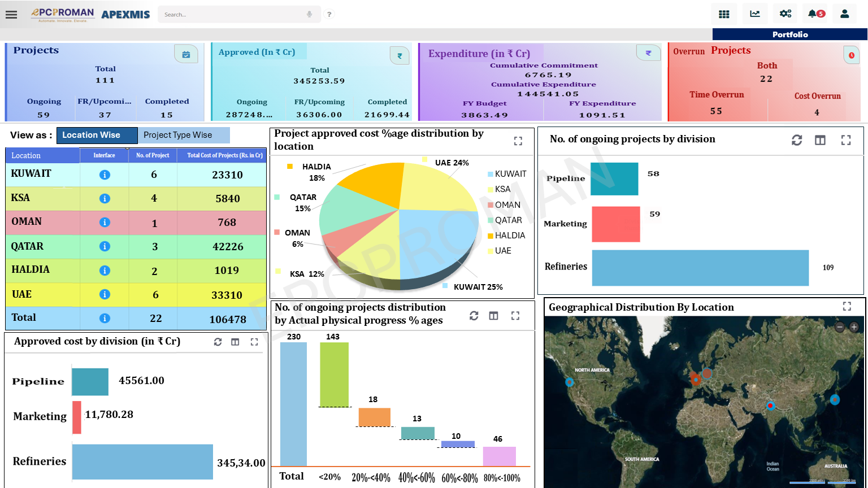Click the Portfolio button

click(790, 34)
